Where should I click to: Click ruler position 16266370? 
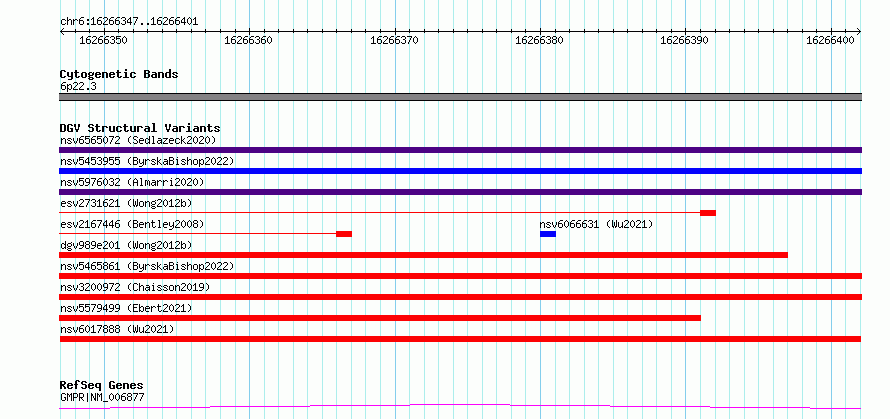tap(394, 40)
